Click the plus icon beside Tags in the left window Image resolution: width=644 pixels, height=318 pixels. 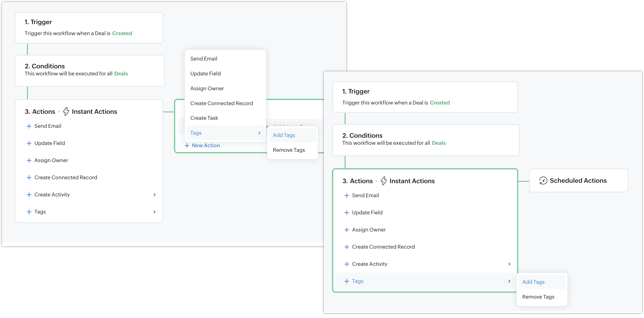[x=29, y=212]
